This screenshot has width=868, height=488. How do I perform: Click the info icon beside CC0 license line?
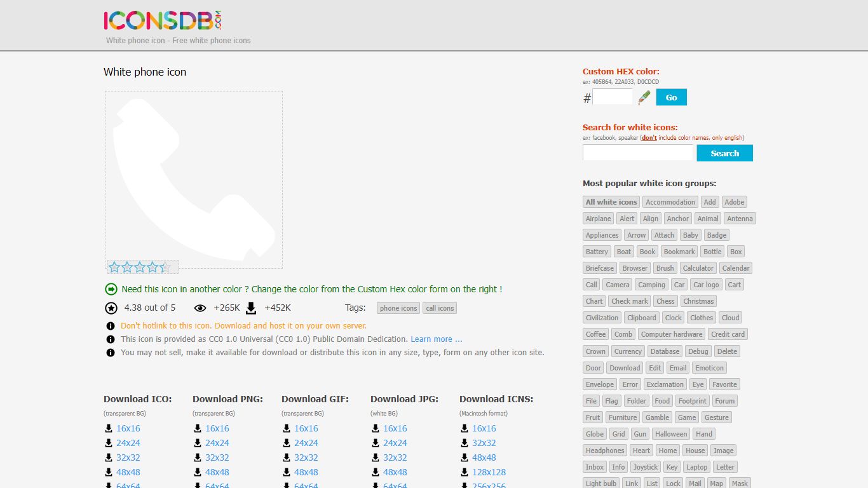tap(111, 339)
